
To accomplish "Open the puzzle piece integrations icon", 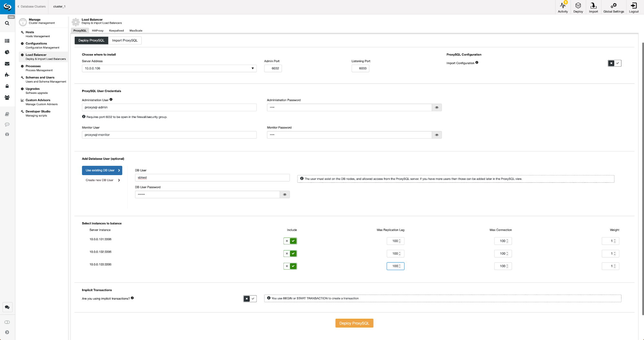I will (x=7, y=75).
